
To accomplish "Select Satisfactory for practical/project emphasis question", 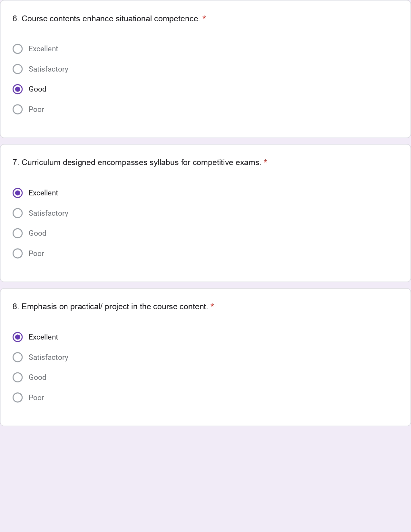I will tap(18, 357).
